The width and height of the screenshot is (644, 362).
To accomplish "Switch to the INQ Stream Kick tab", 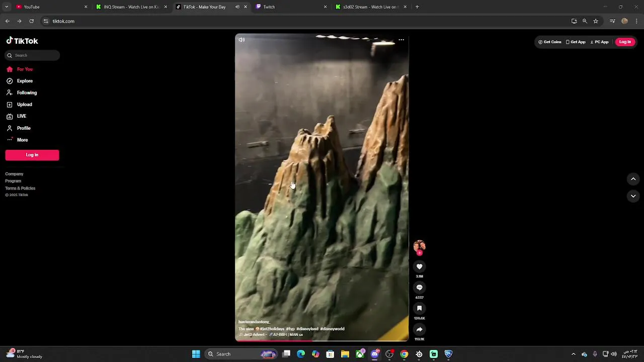I will (131, 7).
